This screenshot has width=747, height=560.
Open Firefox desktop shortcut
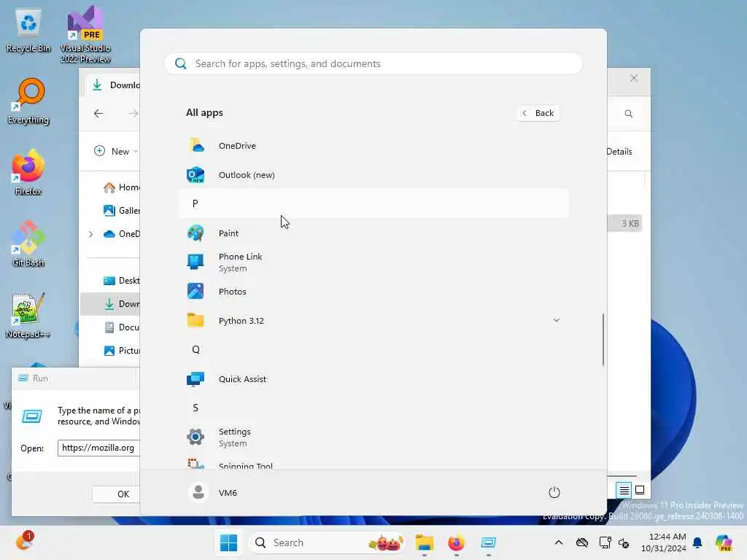(x=28, y=173)
